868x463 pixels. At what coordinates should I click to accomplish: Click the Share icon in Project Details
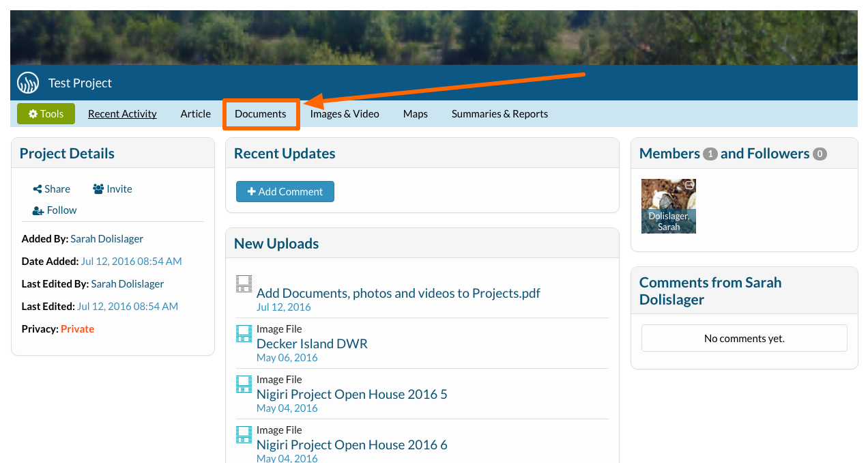pos(38,189)
